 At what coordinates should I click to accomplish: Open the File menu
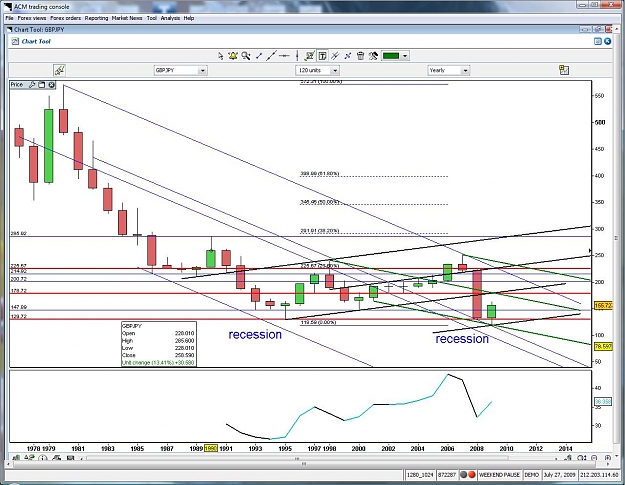(x=9, y=18)
